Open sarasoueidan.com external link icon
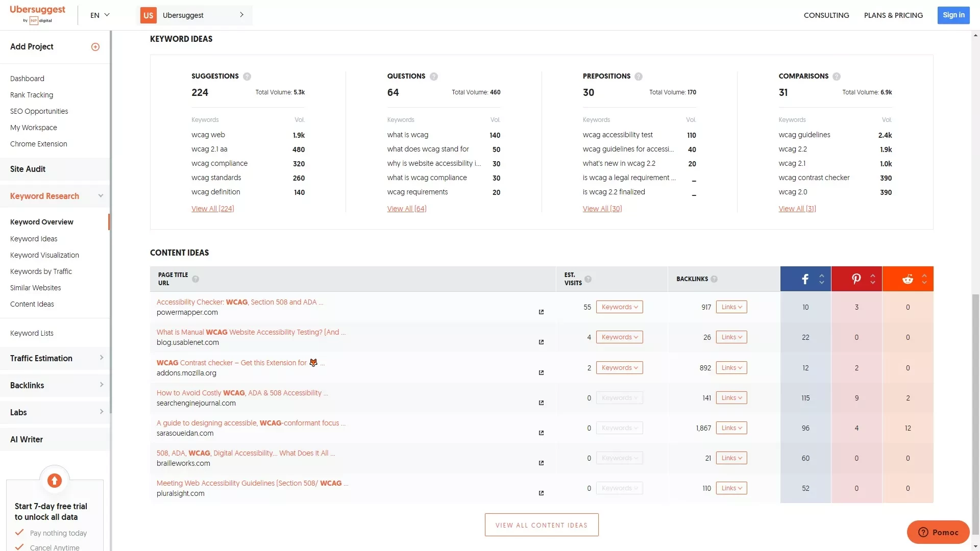980x551 pixels. click(x=541, y=433)
